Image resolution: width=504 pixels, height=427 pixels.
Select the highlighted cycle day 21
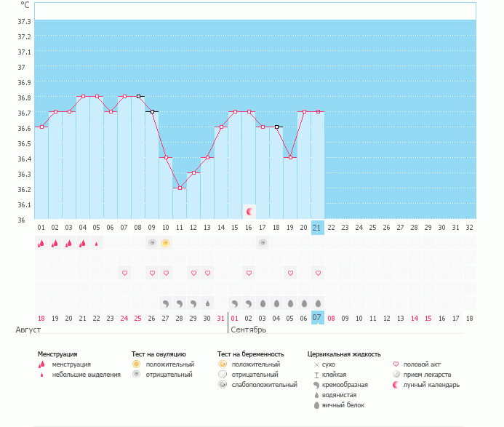[317, 227]
